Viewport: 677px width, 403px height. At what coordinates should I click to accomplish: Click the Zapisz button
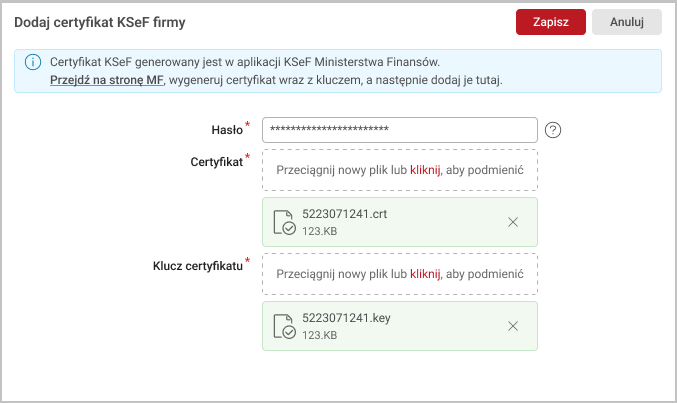[x=550, y=22]
